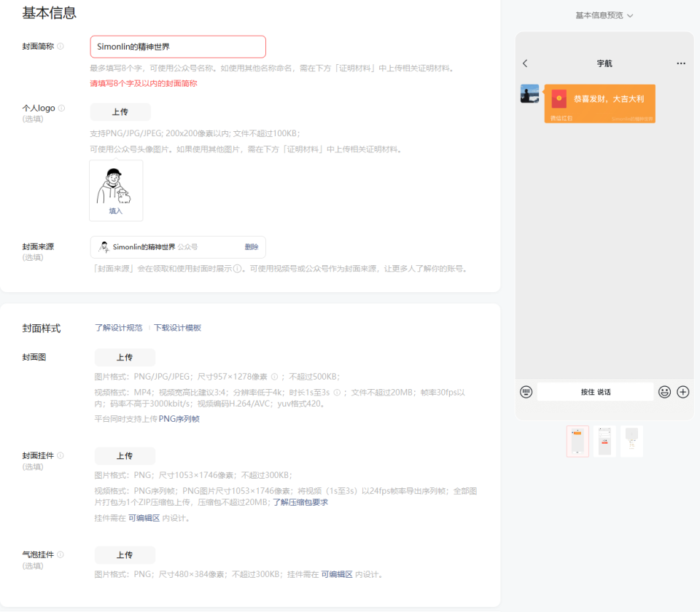700x612 pixels.
Task: Click the red error text 请填写8个字及以内的封面简称
Action: (144, 83)
